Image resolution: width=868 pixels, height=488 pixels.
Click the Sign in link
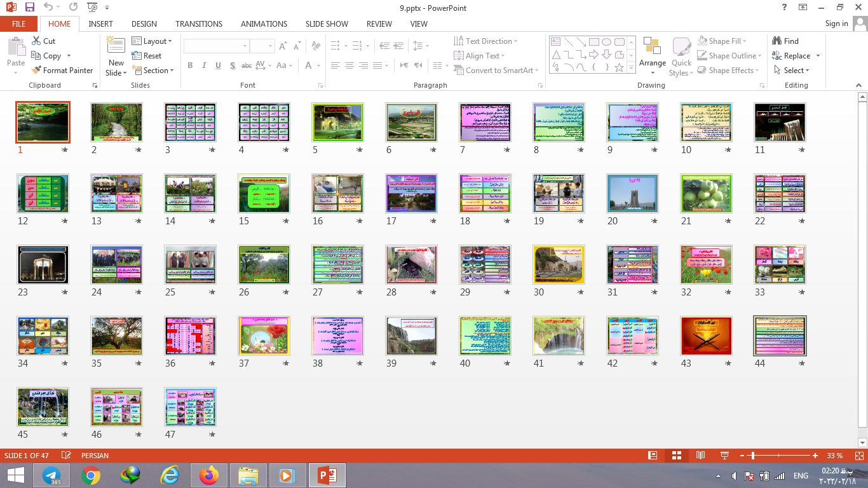(x=836, y=24)
